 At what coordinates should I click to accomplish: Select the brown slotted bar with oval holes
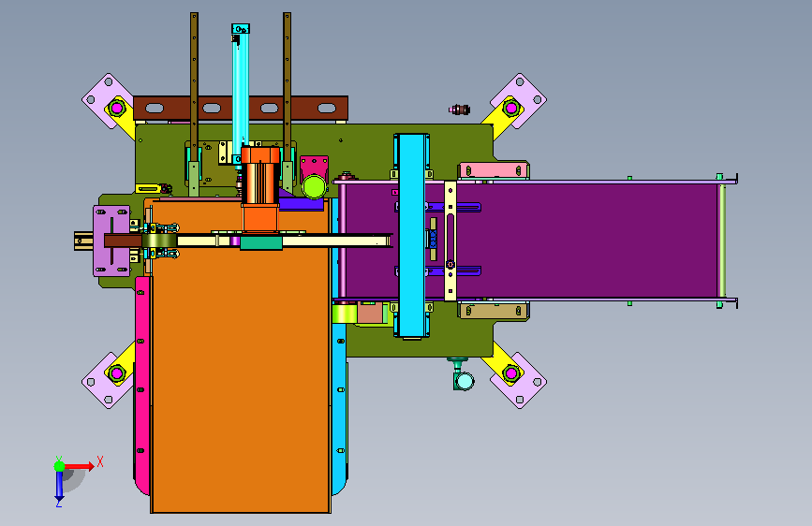click(x=241, y=109)
